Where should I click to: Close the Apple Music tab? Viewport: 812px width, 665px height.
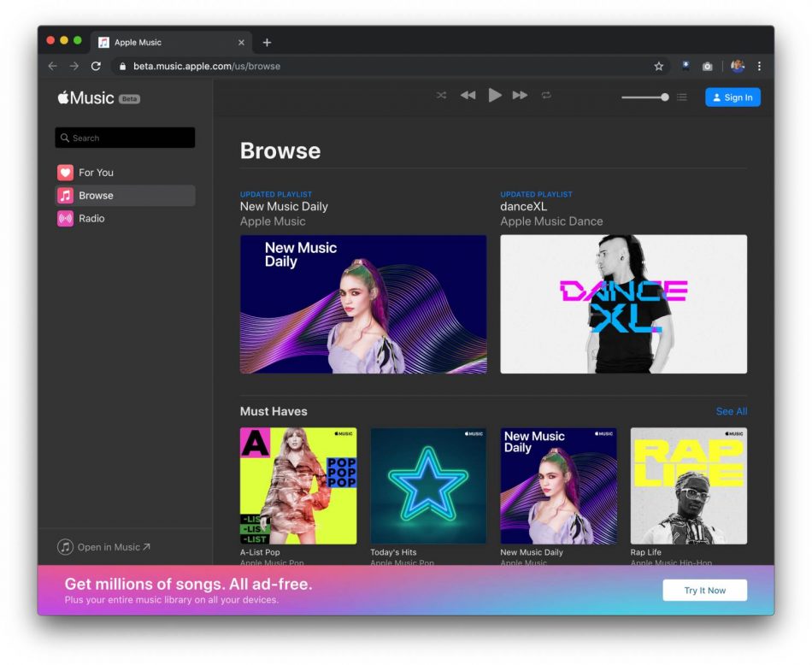coord(241,43)
